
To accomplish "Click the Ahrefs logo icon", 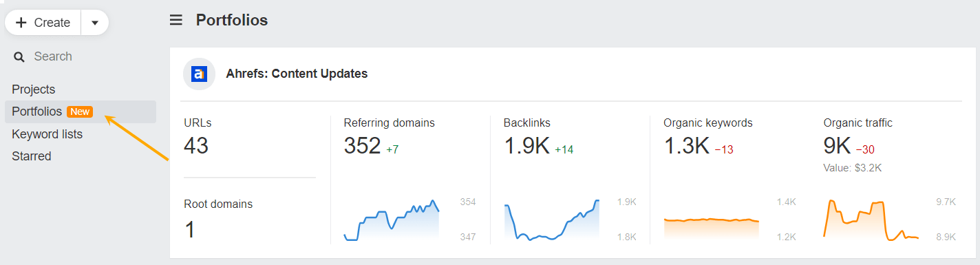I will click(x=200, y=74).
